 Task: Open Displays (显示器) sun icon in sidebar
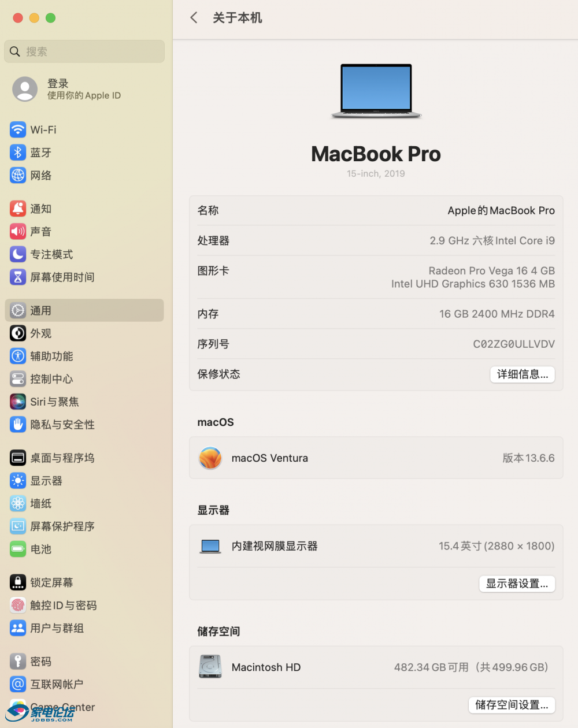click(18, 481)
